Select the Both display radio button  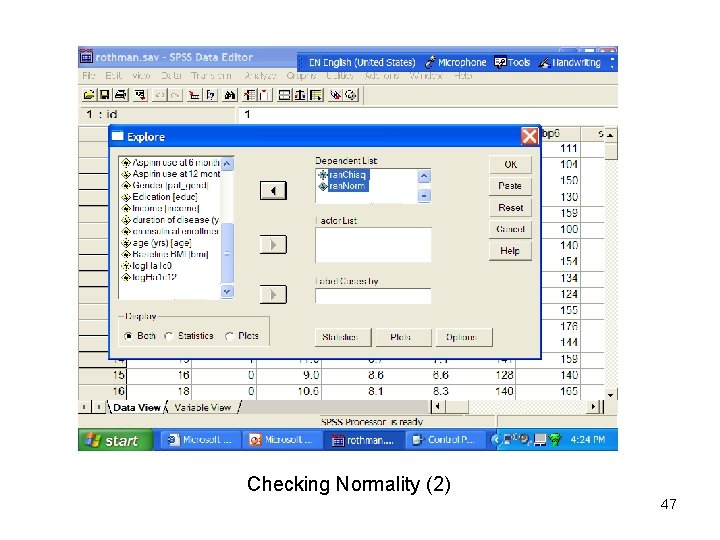(128, 336)
